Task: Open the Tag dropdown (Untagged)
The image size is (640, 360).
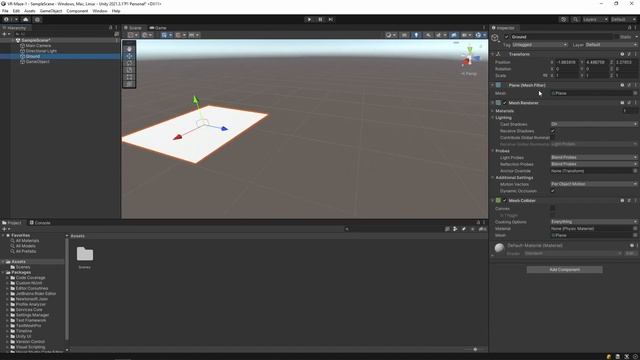Action: [540, 45]
